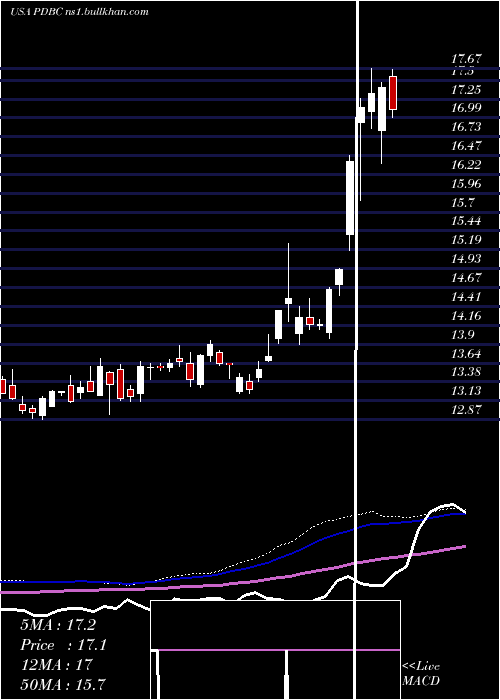Click the 15.19 price axis label
The image size is (500, 700).
click(x=466, y=240)
